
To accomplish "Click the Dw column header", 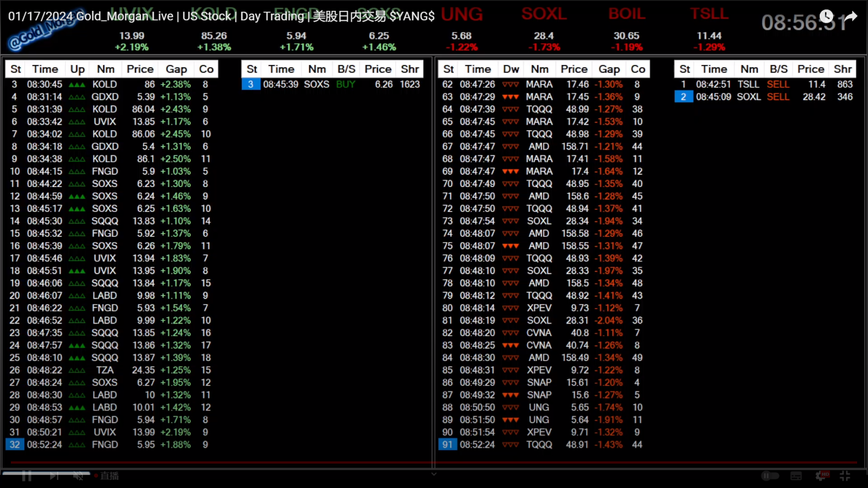I will coord(511,69).
